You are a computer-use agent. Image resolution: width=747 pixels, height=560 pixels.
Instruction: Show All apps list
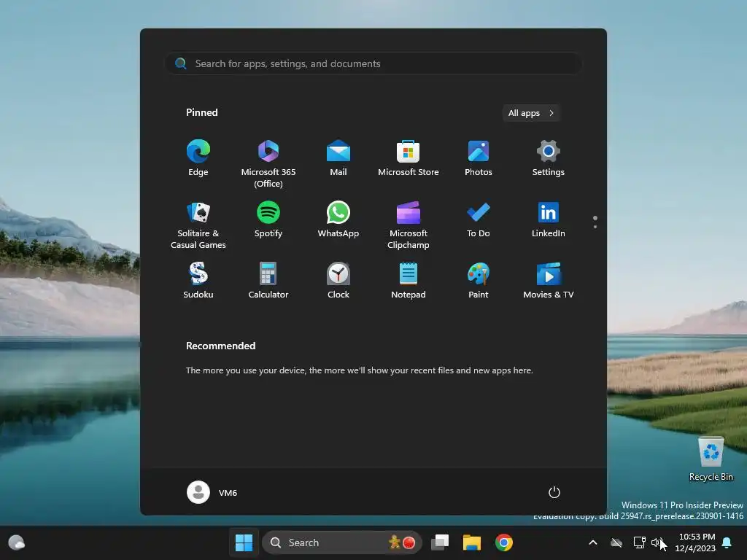click(x=531, y=113)
